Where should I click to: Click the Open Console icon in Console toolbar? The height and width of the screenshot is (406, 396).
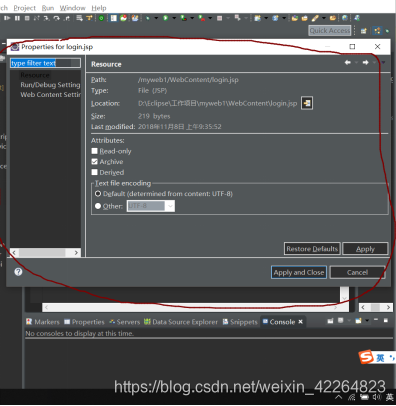(x=359, y=321)
